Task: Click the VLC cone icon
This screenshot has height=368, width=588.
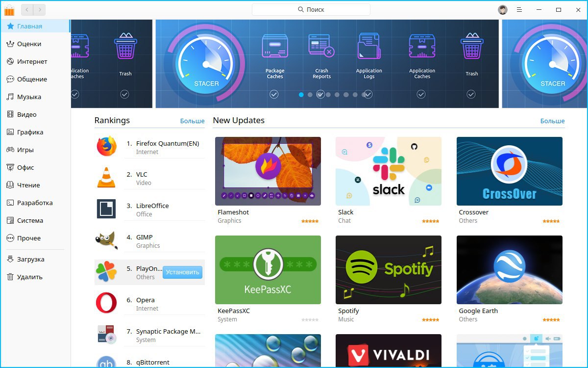Action: (106, 178)
